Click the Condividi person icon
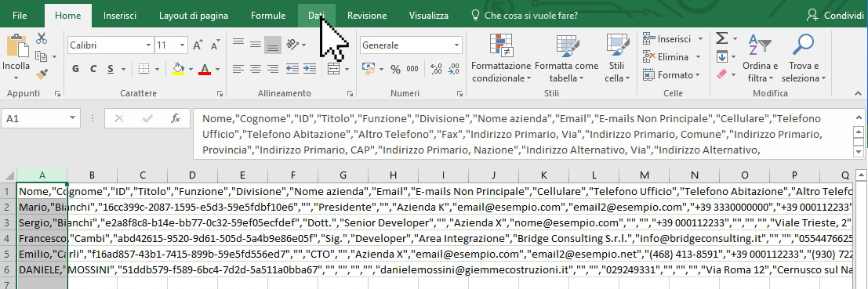The width and height of the screenshot is (868, 289). coord(812,15)
